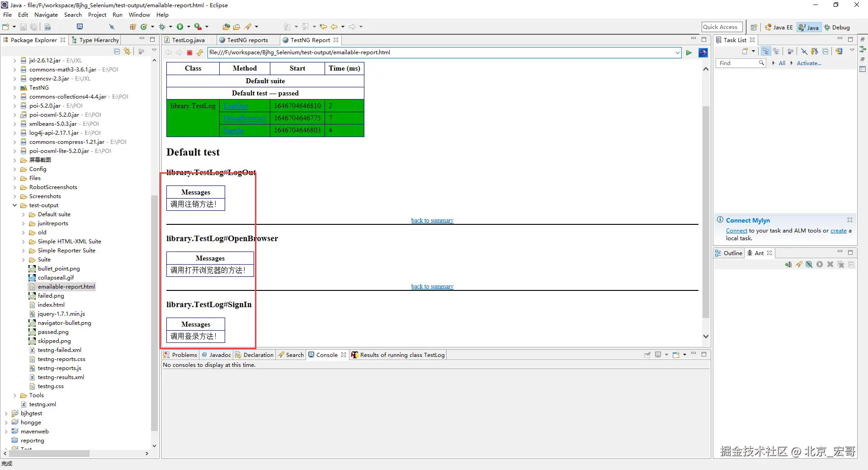Image resolution: width=868 pixels, height=470 pixels.
Task: Collapse the test-output folder
Action: point(15,205)
